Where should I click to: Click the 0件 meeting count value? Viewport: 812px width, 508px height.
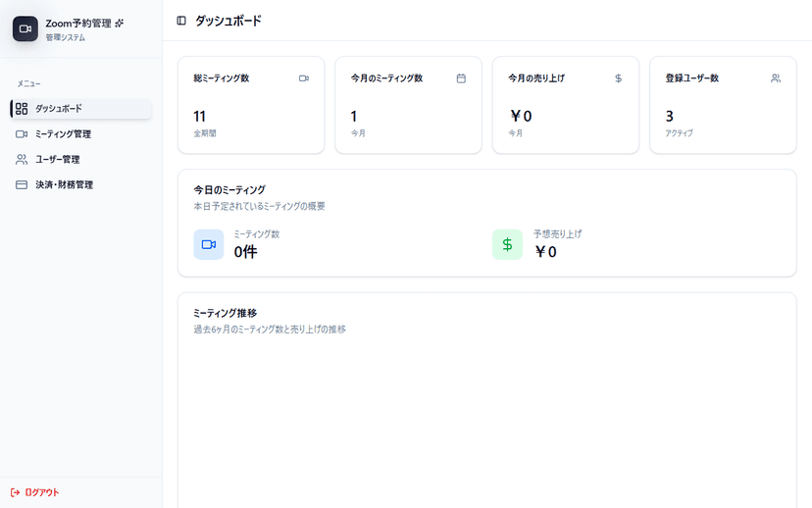(245, 252)
